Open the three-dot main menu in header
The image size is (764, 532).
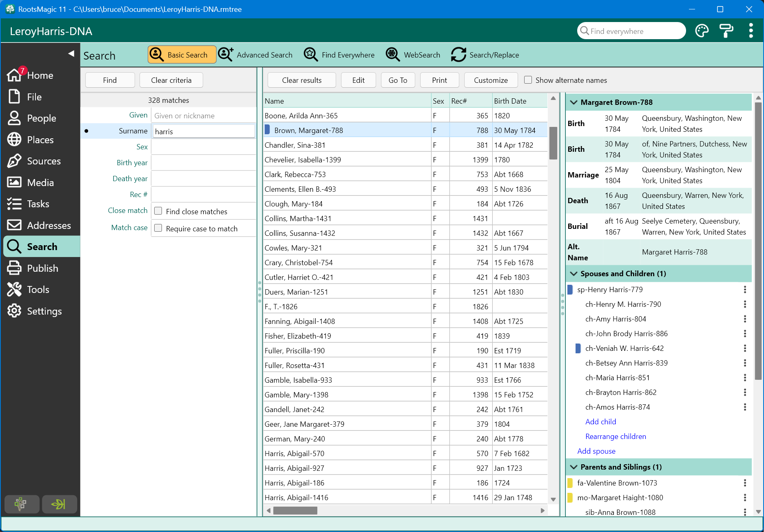click(751, 31)
